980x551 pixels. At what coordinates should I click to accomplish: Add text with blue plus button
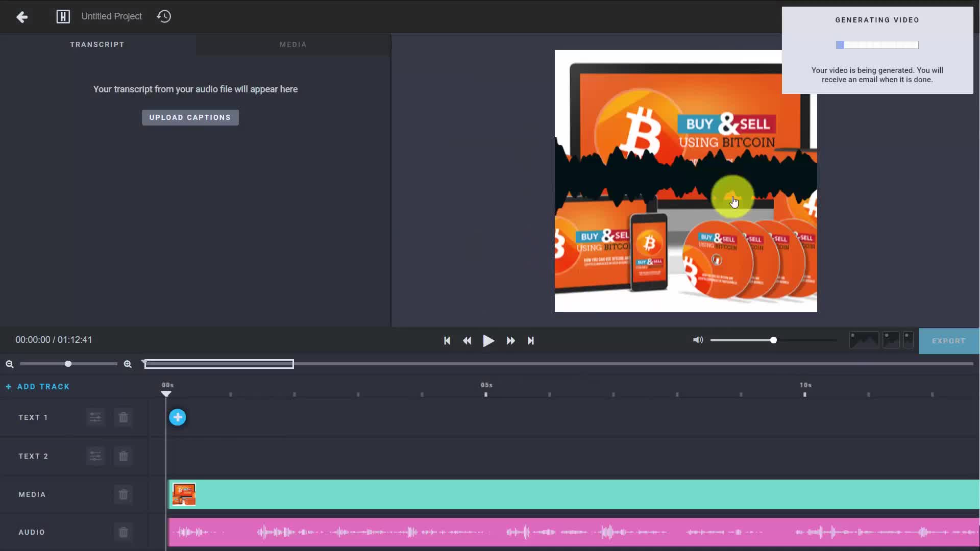click(178, 417)
